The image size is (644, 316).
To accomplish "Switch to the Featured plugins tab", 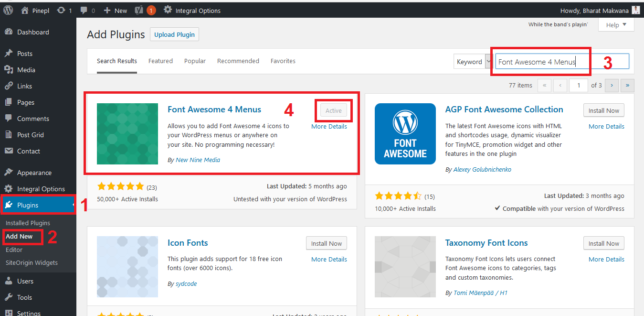I will click(x=160, y=61).
